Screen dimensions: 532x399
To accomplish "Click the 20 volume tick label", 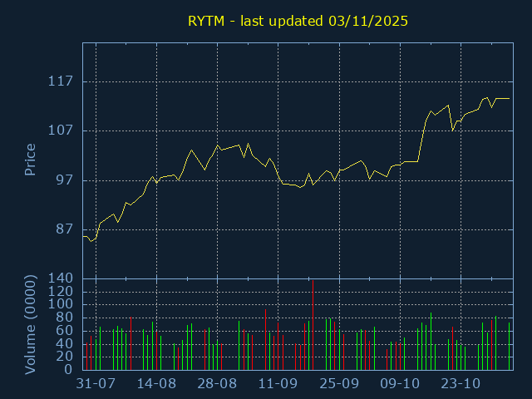I will (65, 357).
